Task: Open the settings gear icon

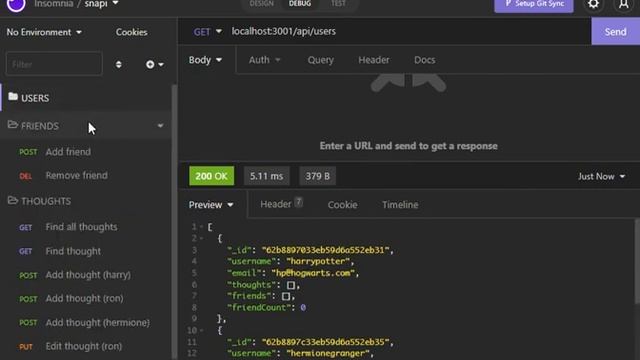Action: click(x=593, y=4)
